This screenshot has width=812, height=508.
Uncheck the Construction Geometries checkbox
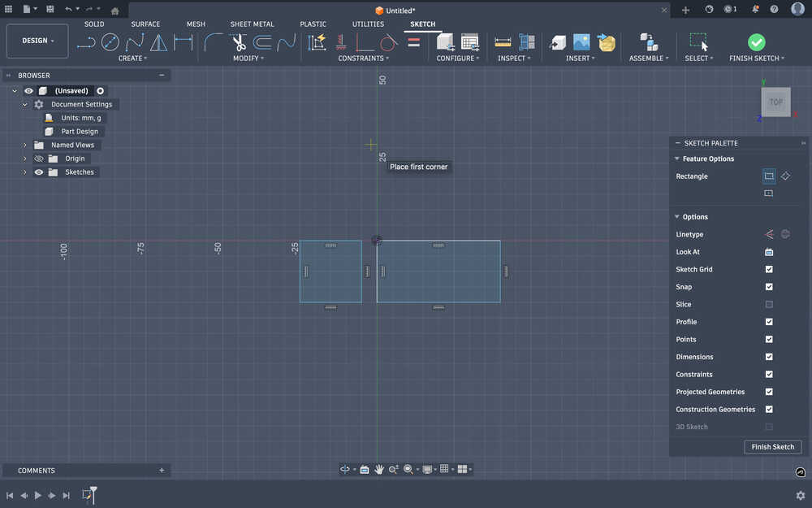769,409
